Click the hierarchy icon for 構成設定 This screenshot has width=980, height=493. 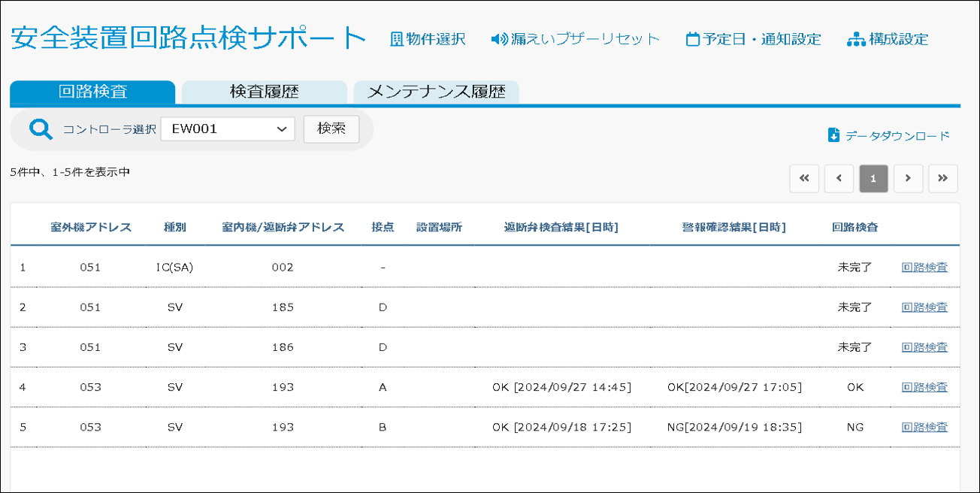point(856,40)
